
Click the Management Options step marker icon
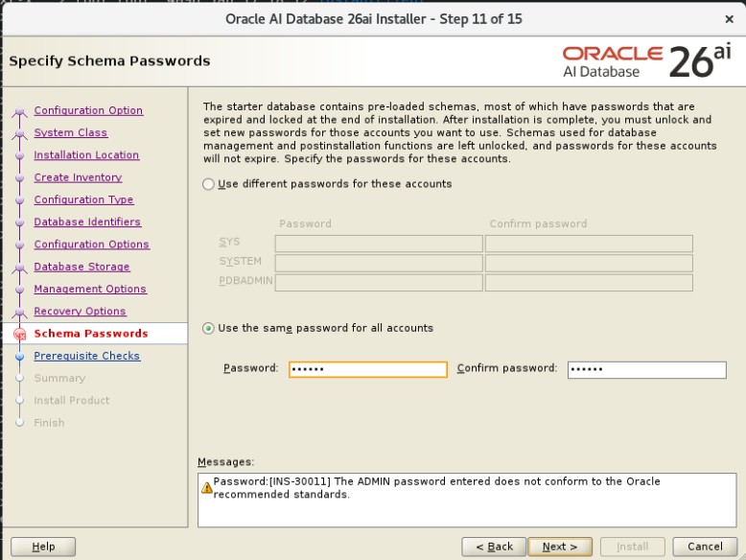pyautogui.click(x=19, y=290)
